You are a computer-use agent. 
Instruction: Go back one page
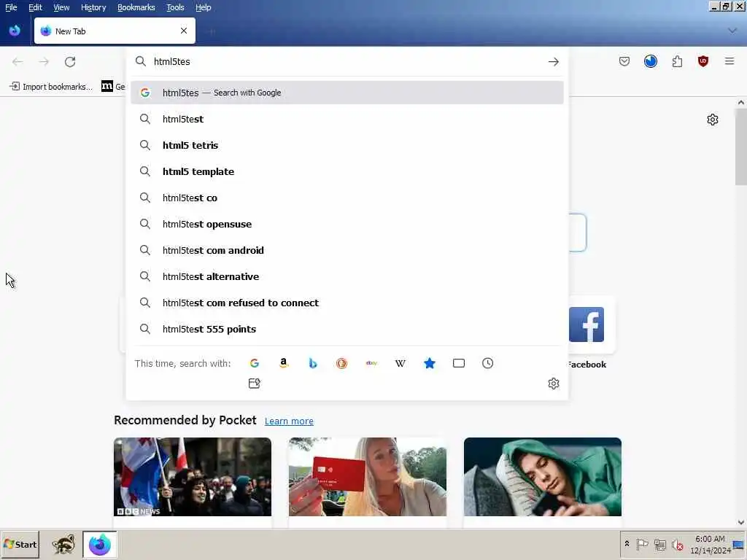18,61
